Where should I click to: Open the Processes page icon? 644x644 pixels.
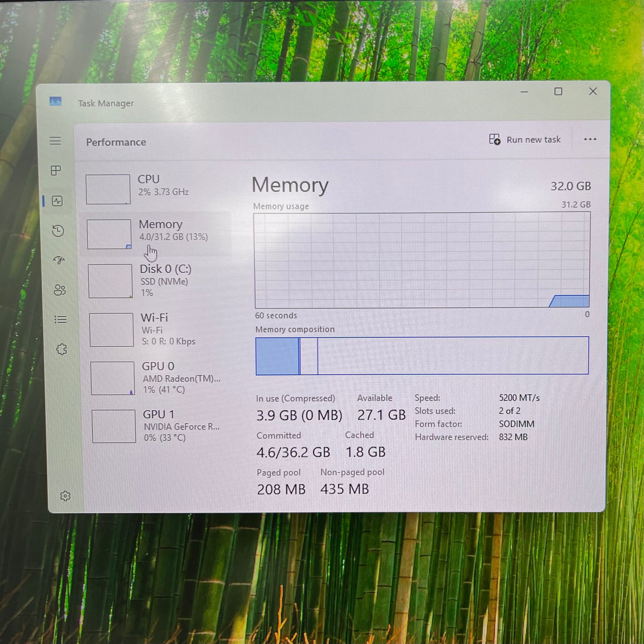tap(56, 171)
